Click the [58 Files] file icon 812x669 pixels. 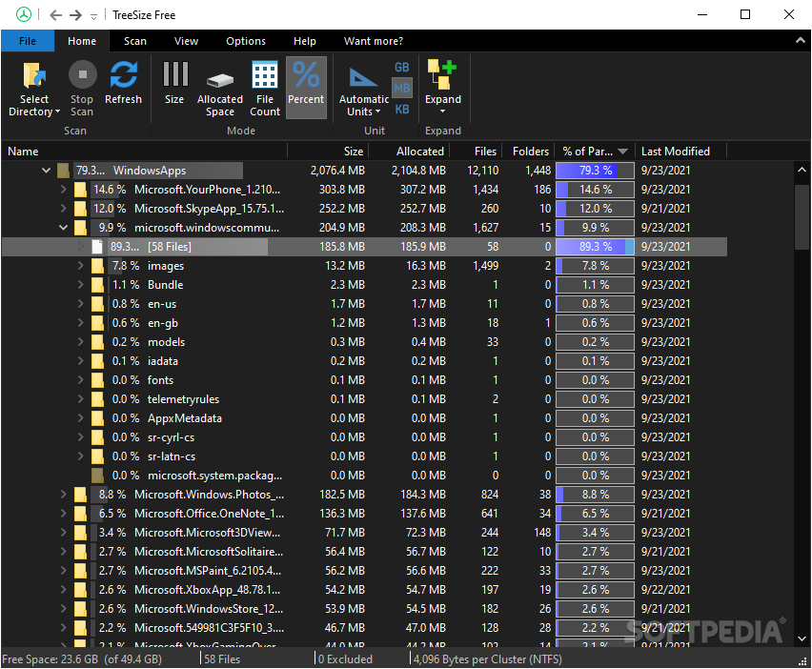[x=97, y=247]
